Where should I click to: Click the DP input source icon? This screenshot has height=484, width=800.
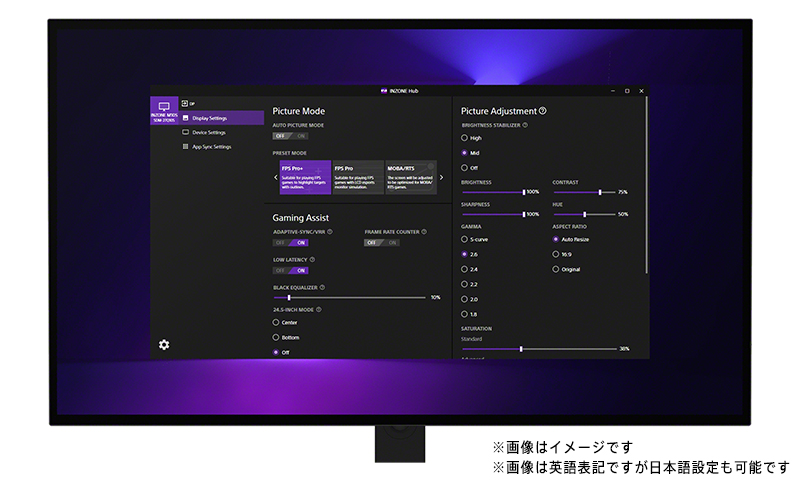pyautogui.click(x=187, y=103)
